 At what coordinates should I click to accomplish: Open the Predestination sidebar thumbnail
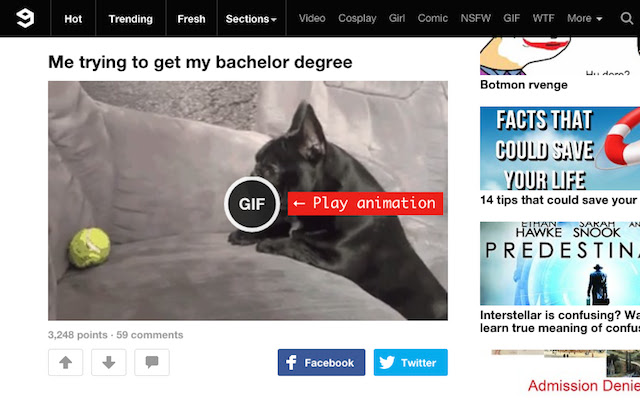click(560, 264)
